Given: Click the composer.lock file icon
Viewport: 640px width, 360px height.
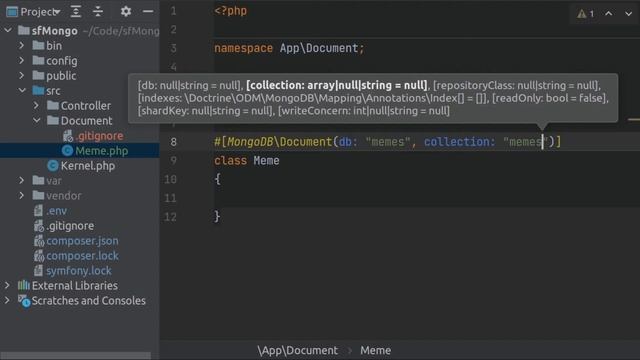Looking at the screenshot, I should coord(39,256).
